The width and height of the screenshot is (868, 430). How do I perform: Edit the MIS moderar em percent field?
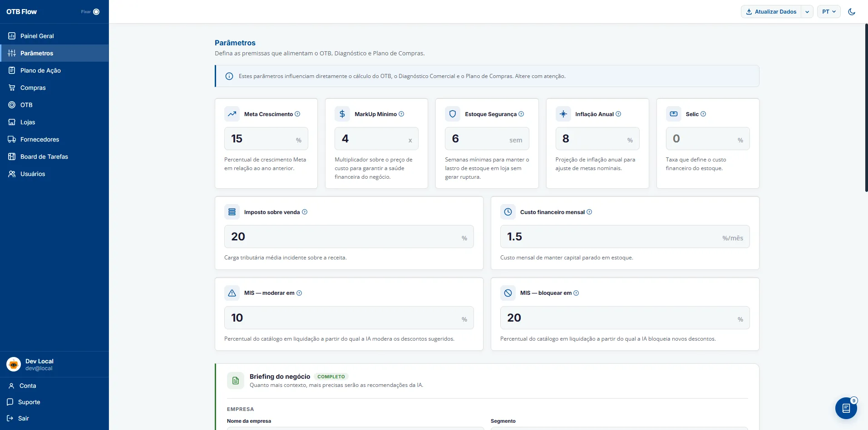349,318
